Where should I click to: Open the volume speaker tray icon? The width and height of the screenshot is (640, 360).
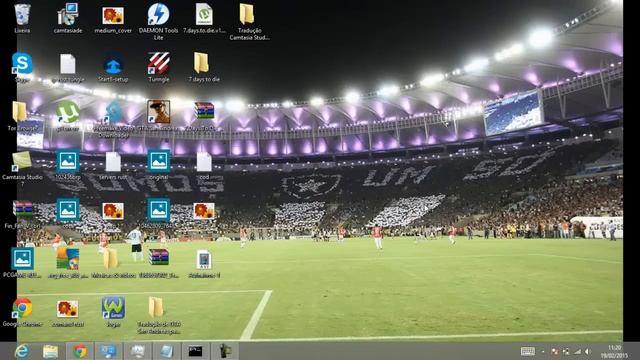point(588,351)
